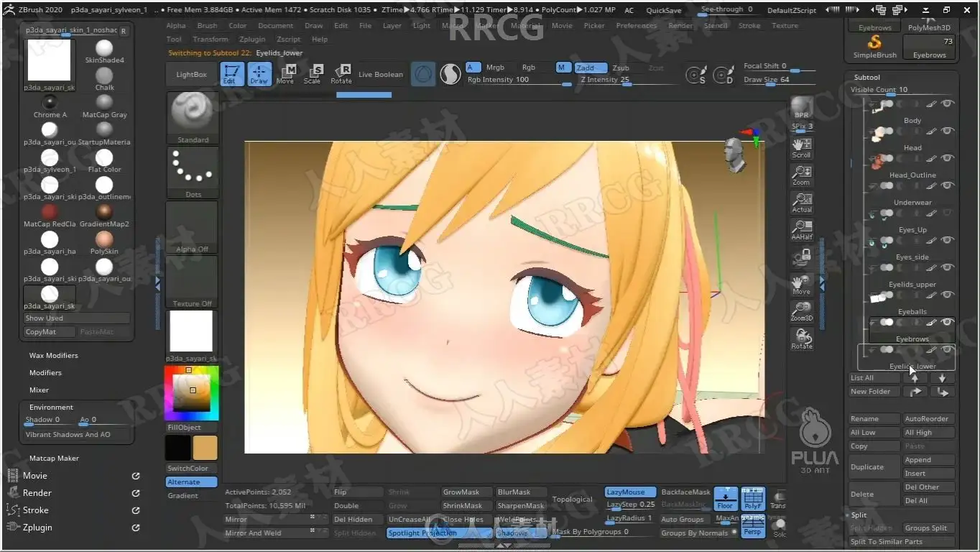Open the Stroke menu in top bar
Viewport: 980px width, 552px height.
(749, 26)
